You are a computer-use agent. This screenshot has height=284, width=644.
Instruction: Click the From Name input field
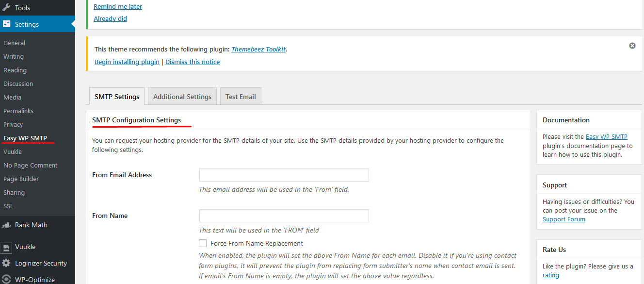coord(284,216)
